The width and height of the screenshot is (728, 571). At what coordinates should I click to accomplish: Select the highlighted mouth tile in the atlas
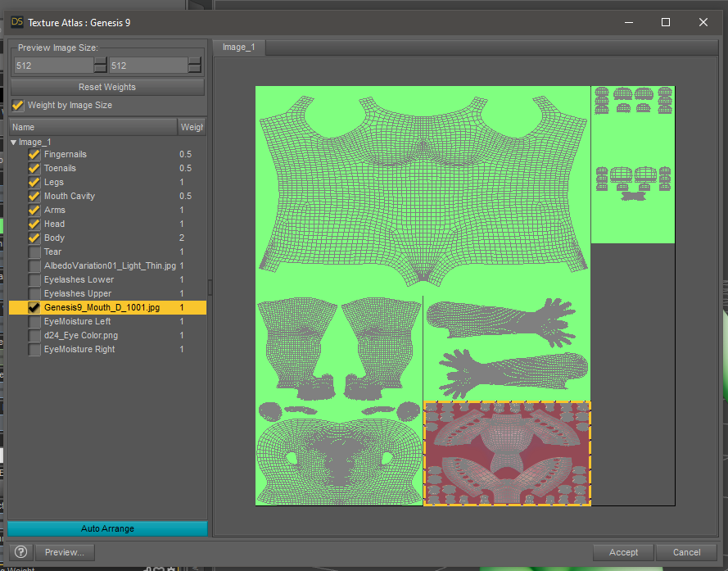507,453
